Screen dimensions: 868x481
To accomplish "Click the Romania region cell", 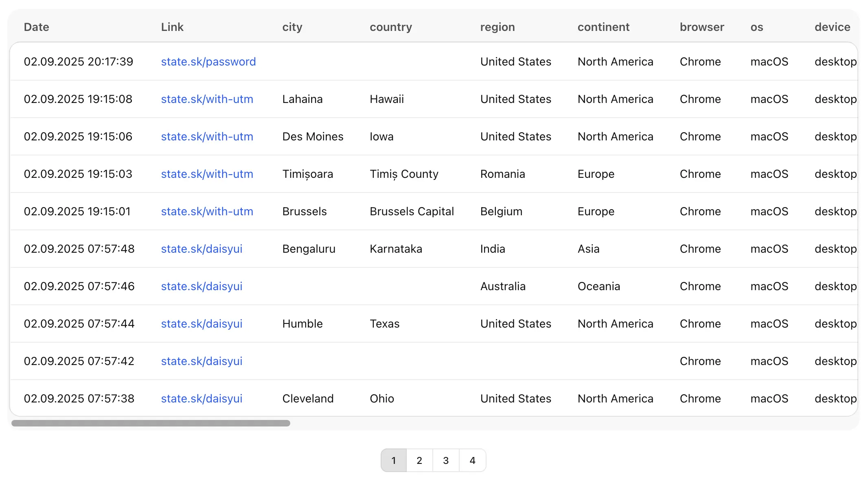I will [x=503, y=174].
